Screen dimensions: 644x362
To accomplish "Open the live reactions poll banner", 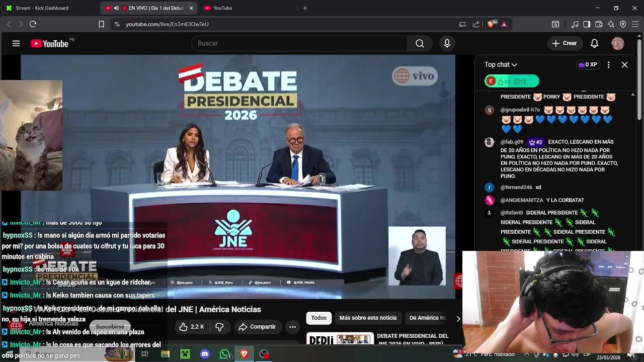I will 512,81.
